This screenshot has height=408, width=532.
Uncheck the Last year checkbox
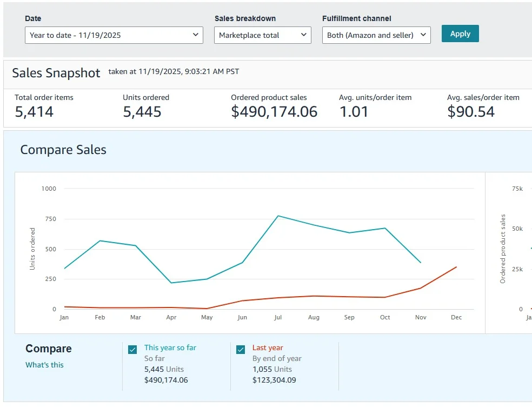tap(241, 350)
